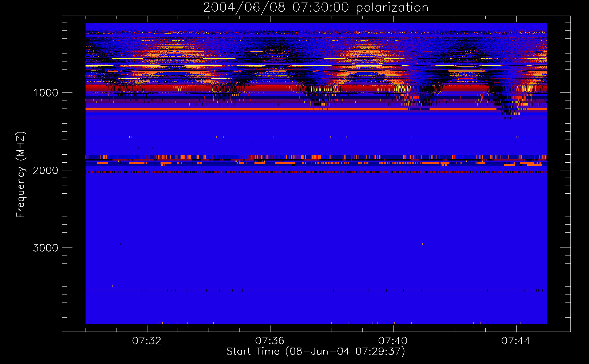Click the 1000 MHz tick label

pos(46,93)
